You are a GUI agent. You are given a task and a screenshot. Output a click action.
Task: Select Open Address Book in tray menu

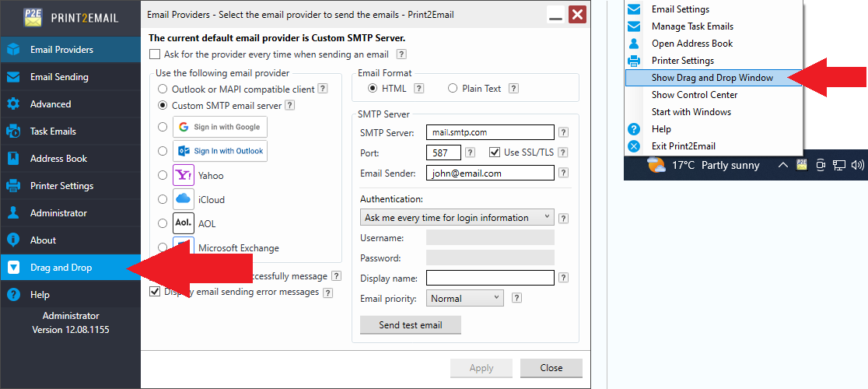point(713,44)
